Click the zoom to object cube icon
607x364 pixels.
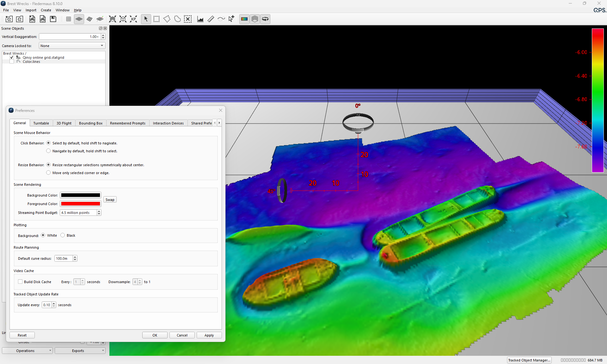click(123, 19)
